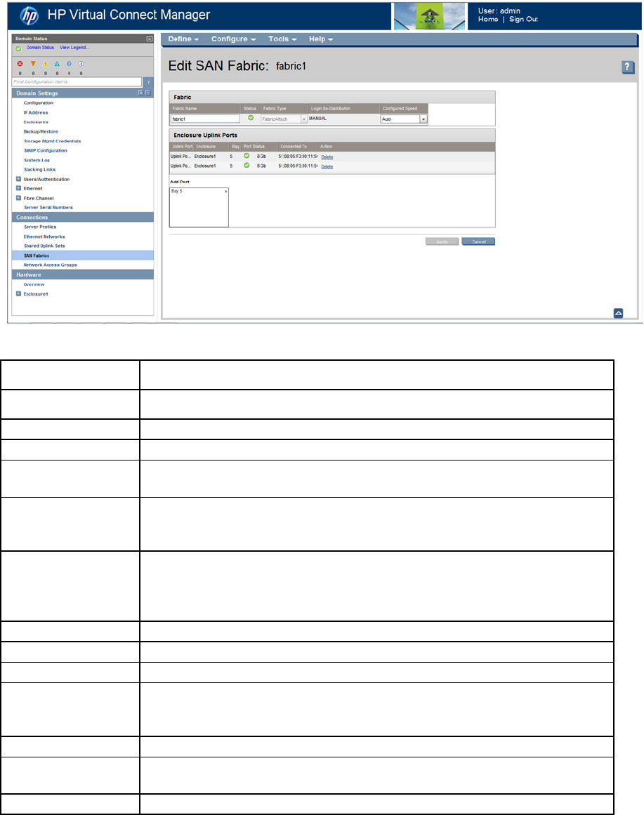644x815 pixels.
Task: Open the Configure menu
Action: [233, 39]
